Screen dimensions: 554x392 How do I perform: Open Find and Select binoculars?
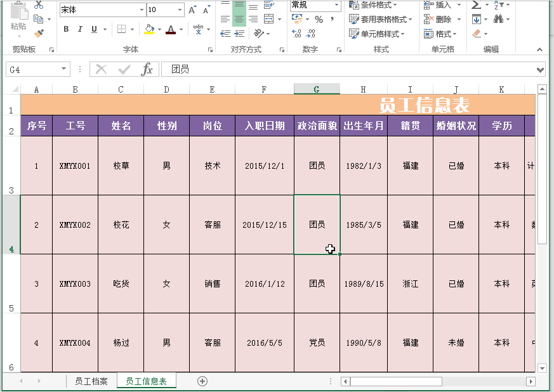[499, 19]
